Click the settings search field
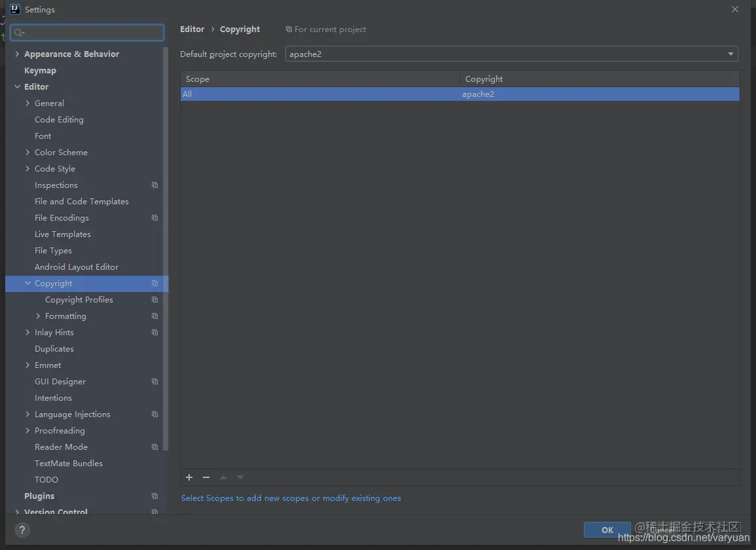The height and width of the screenshot is (550, 756). (x=87, y=32)
